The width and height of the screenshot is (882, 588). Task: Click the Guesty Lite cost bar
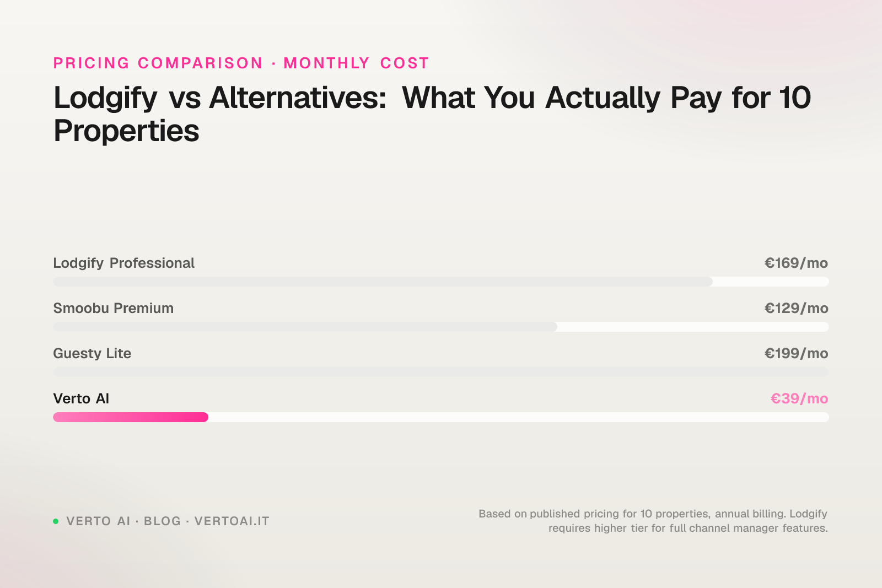click(x=440, y=372)
